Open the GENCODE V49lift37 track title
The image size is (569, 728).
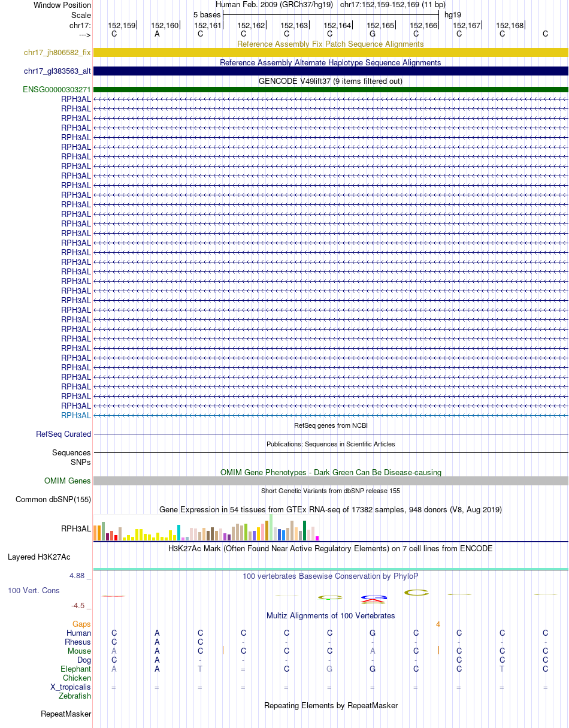(x=331, y=81)
